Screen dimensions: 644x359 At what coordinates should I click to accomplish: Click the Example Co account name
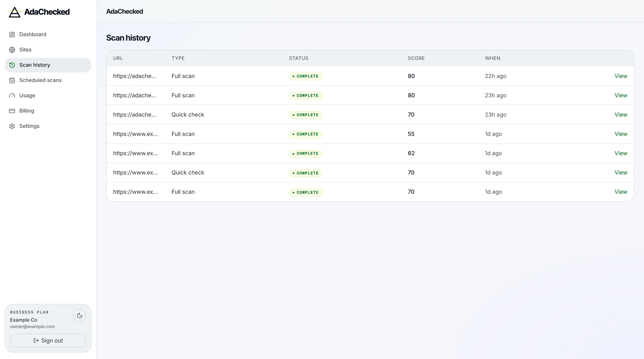coord(24,320)
